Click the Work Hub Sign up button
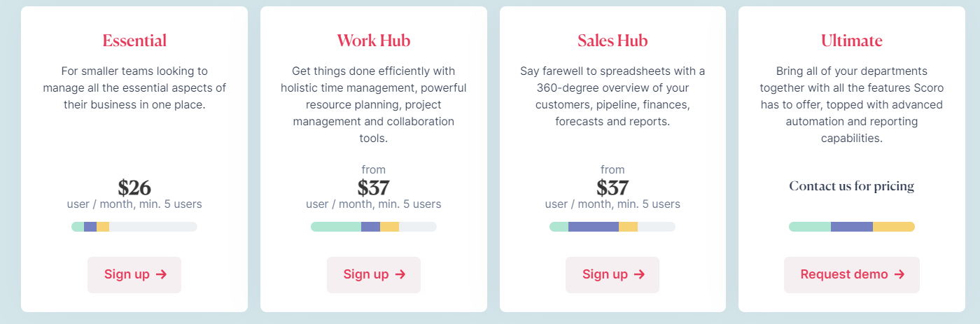This screenshot has height=324, width=980. point(374,274)
